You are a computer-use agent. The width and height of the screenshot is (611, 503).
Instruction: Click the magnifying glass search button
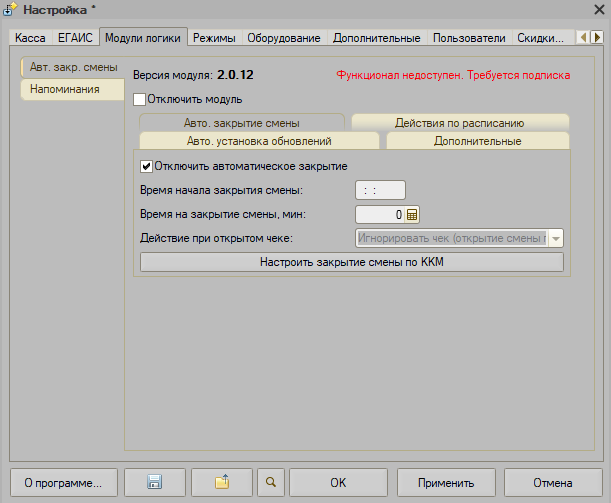coord(270,482)
